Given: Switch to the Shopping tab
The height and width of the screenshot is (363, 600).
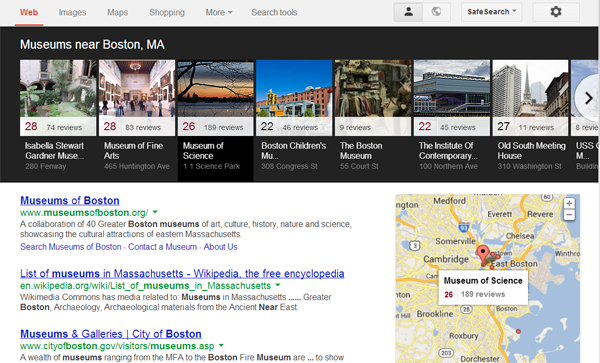Looking at the screenshot, I should (x=167, y=12).
